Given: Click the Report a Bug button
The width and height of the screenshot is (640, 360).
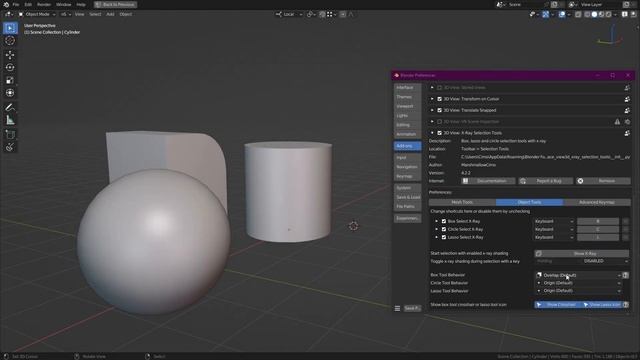Looking at the screenshot, I should click(x=546, y=181).
